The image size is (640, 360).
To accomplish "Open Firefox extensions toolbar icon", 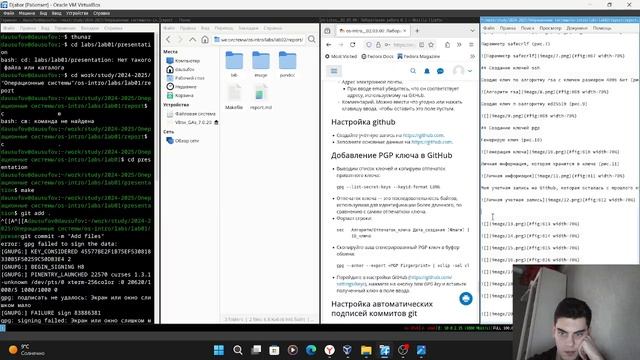I will [447, 45].
